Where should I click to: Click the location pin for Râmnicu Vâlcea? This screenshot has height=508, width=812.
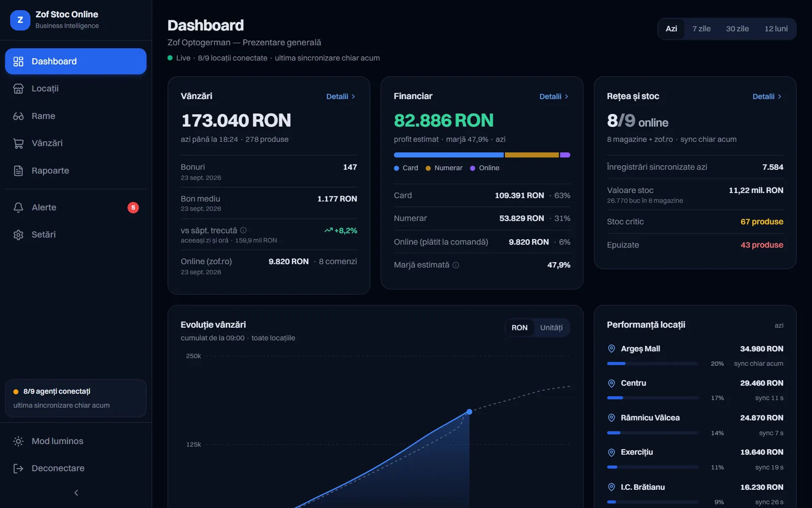(612, 418)
